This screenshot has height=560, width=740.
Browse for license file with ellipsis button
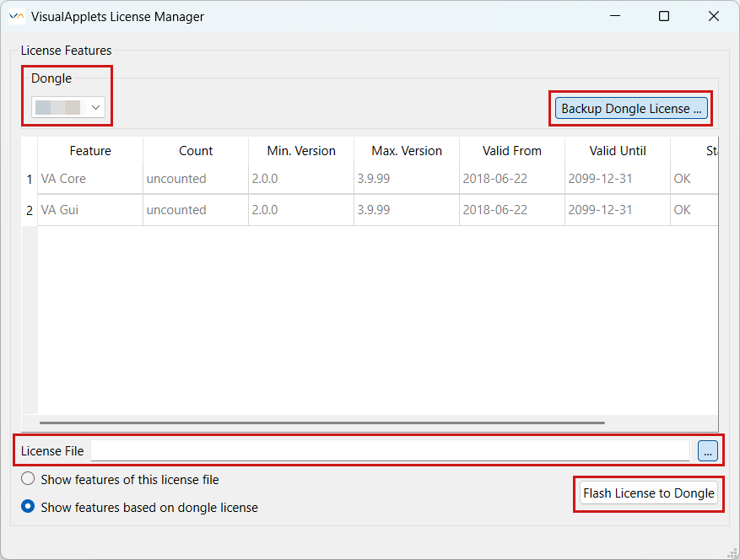pos(707,451)
